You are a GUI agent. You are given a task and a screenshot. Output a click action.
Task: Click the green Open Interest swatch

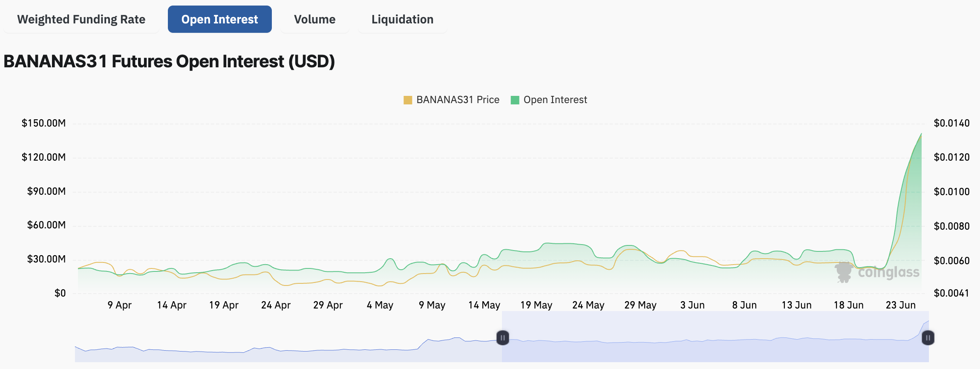tap(515, 100)
